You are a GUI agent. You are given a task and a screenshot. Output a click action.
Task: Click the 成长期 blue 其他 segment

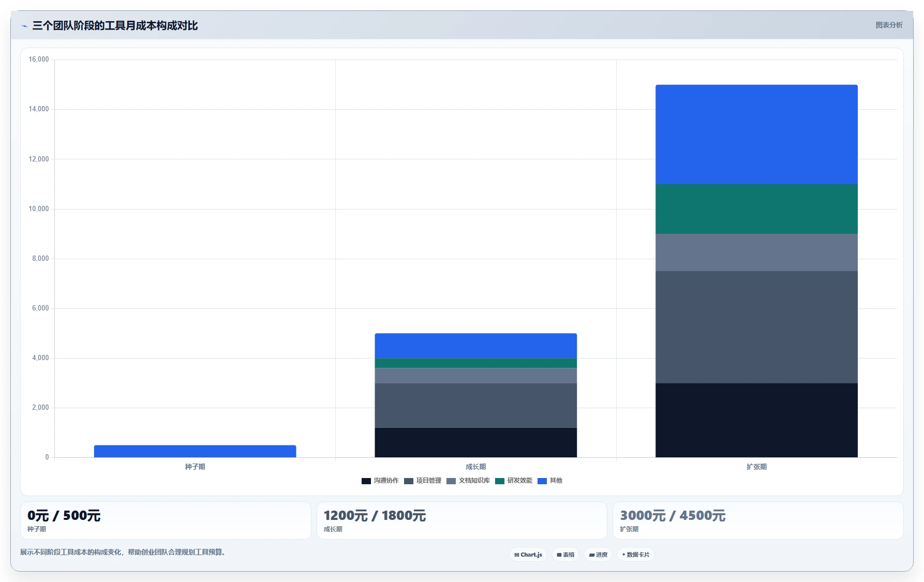tap(476, 346)
